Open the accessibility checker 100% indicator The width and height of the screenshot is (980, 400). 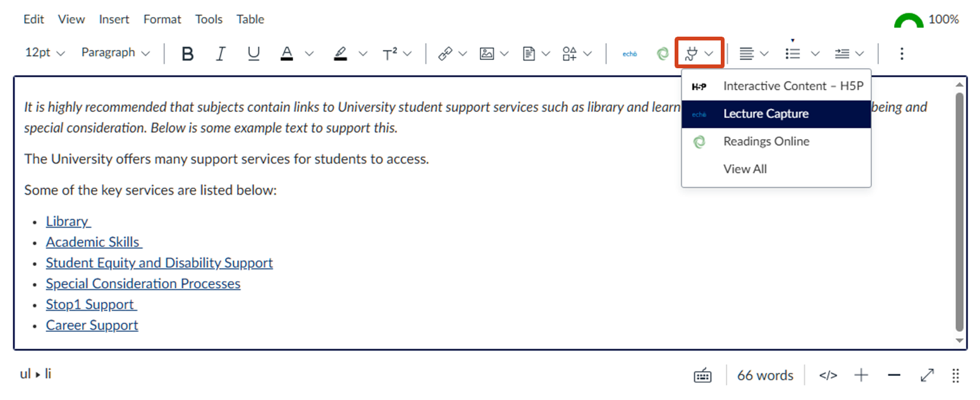tap(926, 20)
